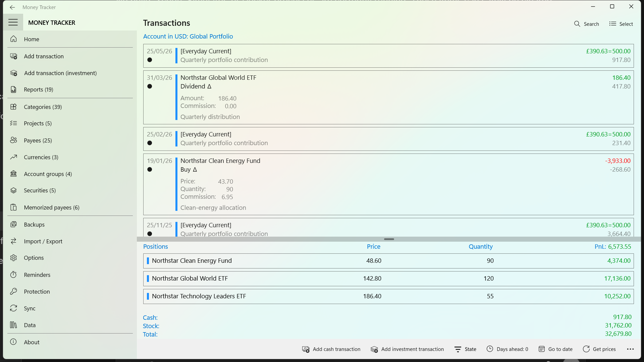Image resolution: width=644 pixels, height=362 pixels.
Task: Open Account in USD: Global Portfolio link
Action: [188, 36]
